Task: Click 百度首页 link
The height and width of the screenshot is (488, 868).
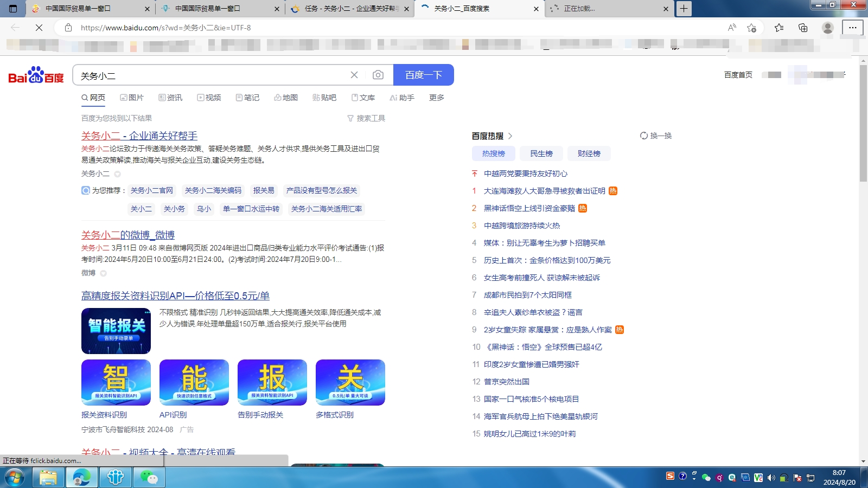Action: [738, 75]
